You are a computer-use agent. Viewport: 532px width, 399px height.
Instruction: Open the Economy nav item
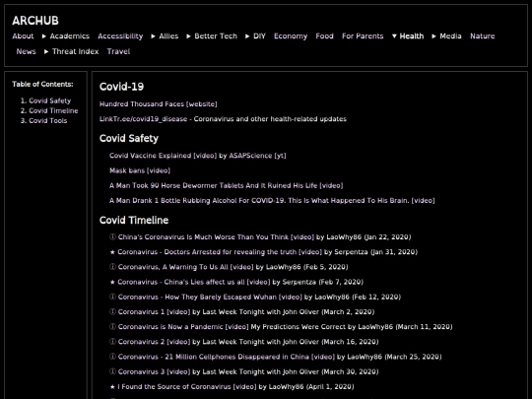click(x=291, y=36)
